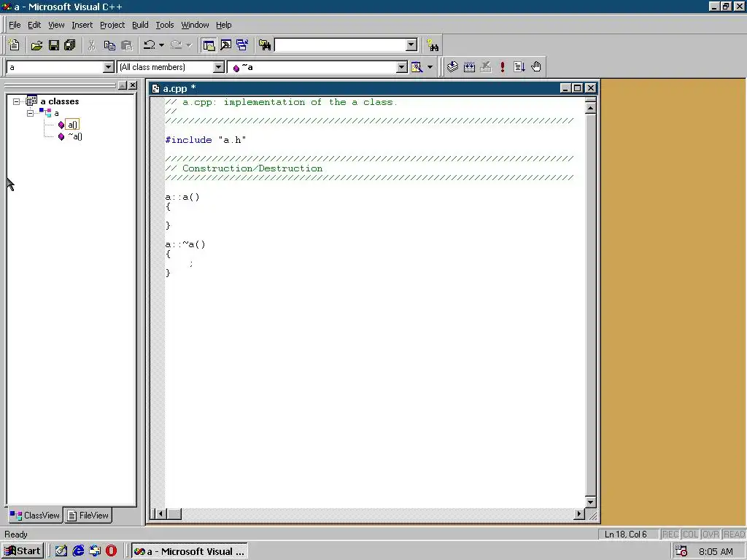This screenshot has height=560, width=747.
Task: Click the Compile icon in build toolbar
Action: [452, 67]
